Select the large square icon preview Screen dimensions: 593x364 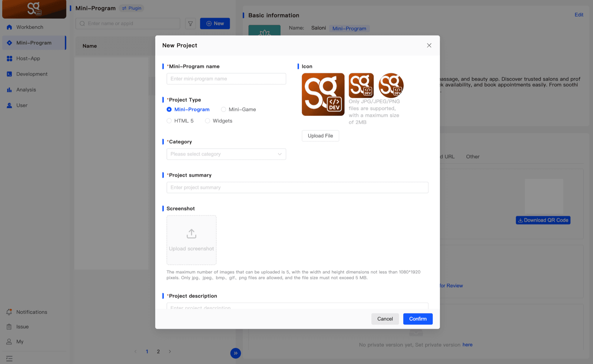(323, 94)
